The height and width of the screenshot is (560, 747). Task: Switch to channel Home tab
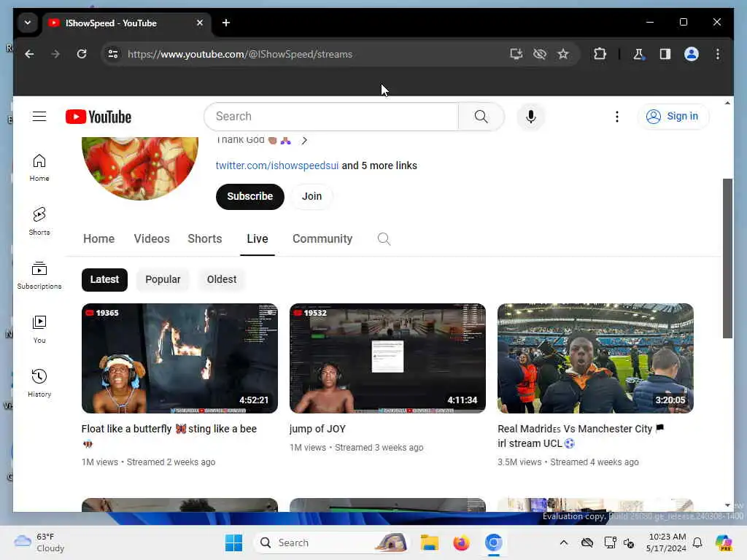coord(98,238)
